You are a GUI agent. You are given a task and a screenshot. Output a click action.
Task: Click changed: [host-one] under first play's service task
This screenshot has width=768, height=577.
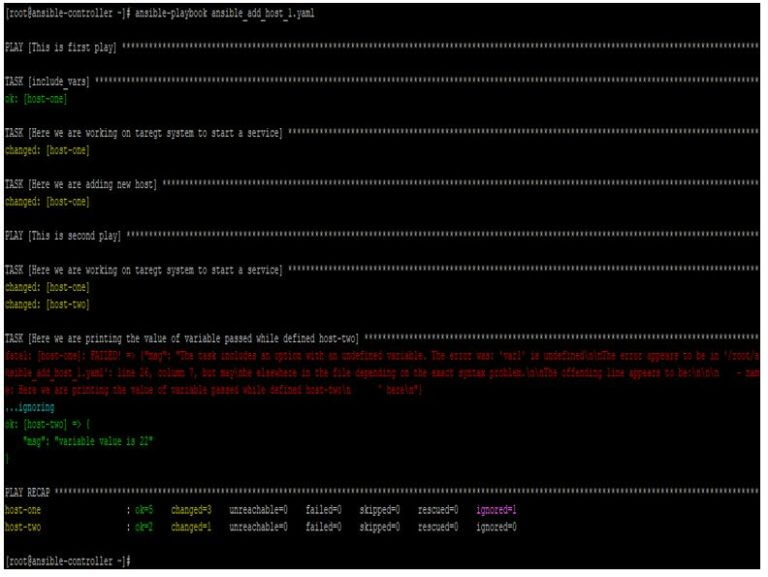coord(47,150)
